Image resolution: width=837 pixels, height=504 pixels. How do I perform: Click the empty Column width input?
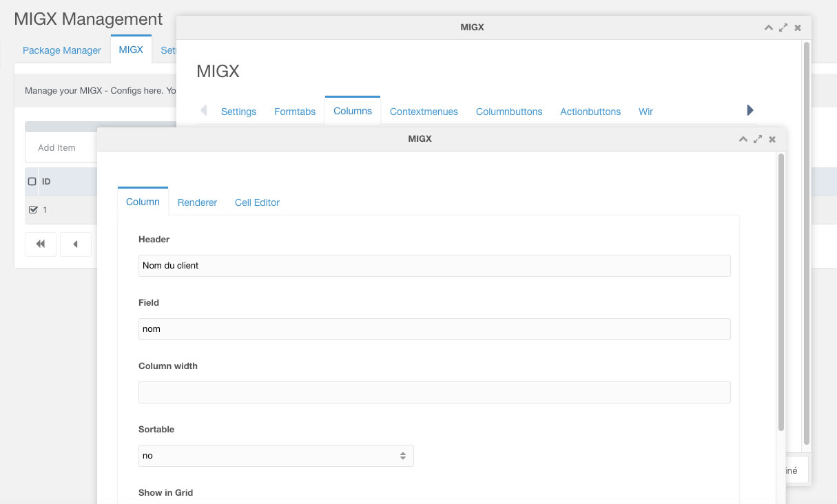pyautogui.click(x=435, y=392)
